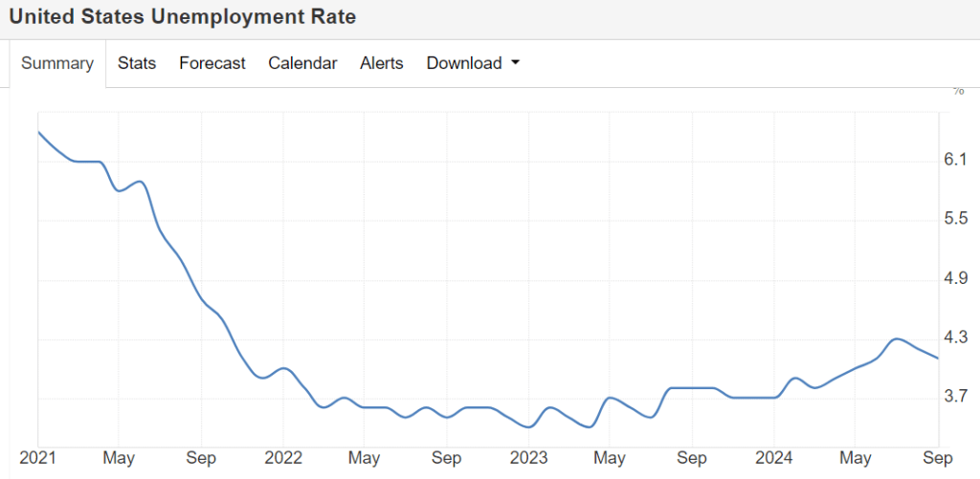Select the 3.7 y-axis label
980x479 pixels.
click(x=955, y=397)
